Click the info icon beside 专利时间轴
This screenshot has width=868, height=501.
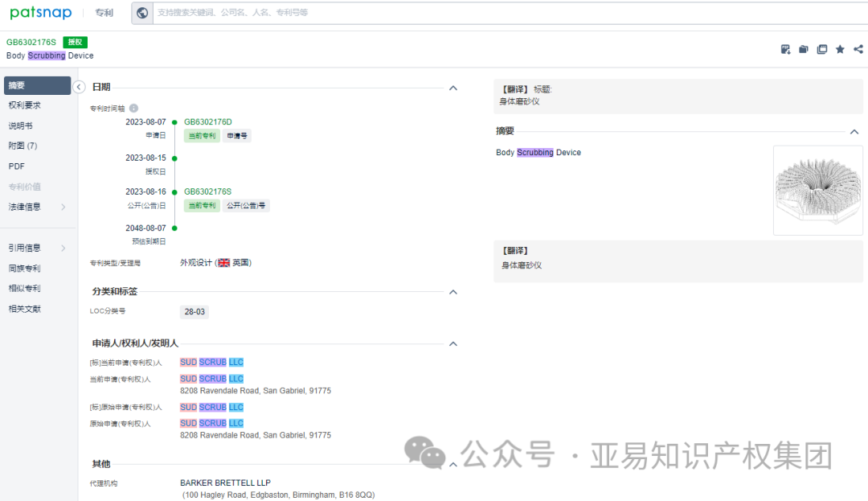(x=133, y=108)
